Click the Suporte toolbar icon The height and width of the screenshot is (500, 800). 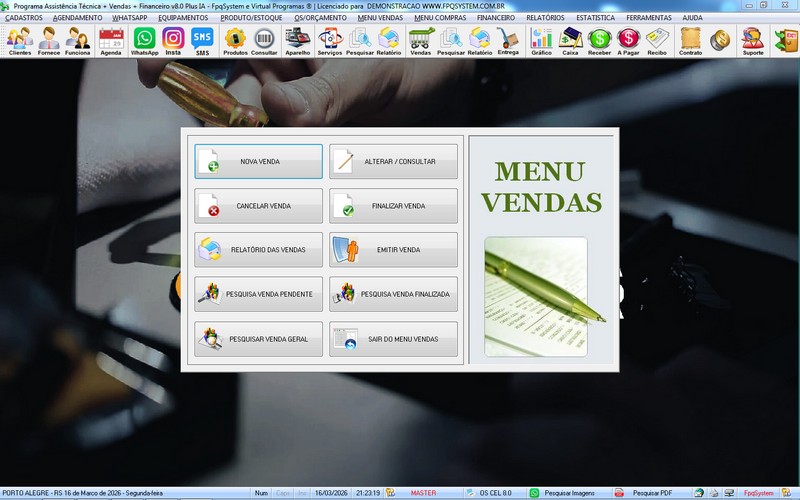coord(752,41)
